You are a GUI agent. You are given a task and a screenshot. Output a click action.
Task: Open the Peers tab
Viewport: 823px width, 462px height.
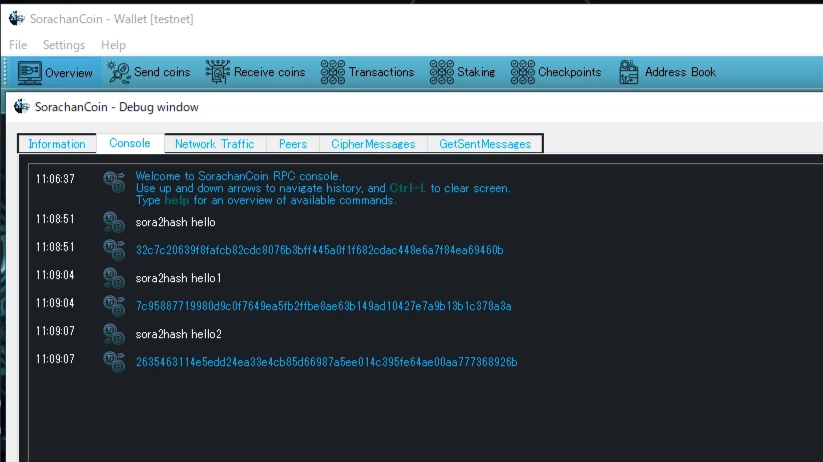pos(293,144)
